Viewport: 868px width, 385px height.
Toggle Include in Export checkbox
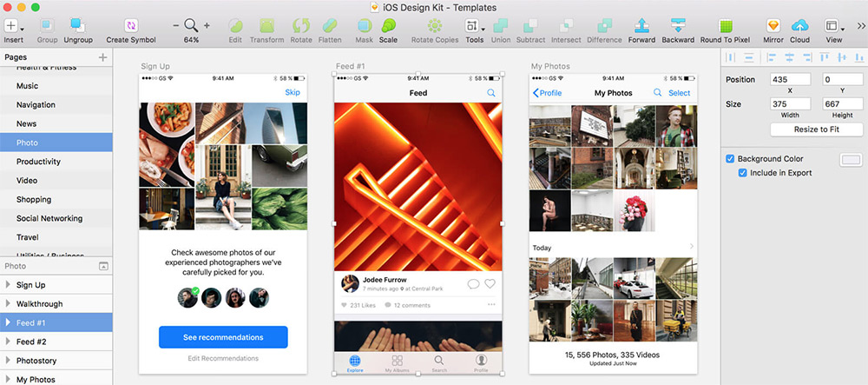pos(743,173)
